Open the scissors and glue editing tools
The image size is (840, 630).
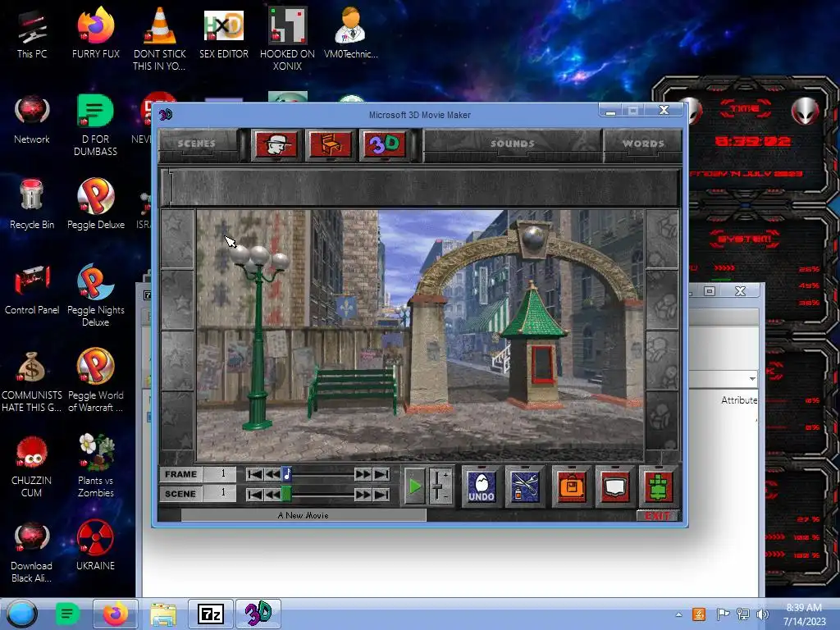525,486
